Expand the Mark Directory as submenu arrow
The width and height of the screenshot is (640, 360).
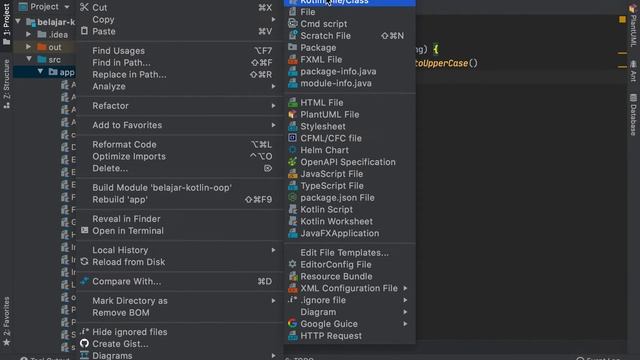pyautogui.click(x=273, y=300)
